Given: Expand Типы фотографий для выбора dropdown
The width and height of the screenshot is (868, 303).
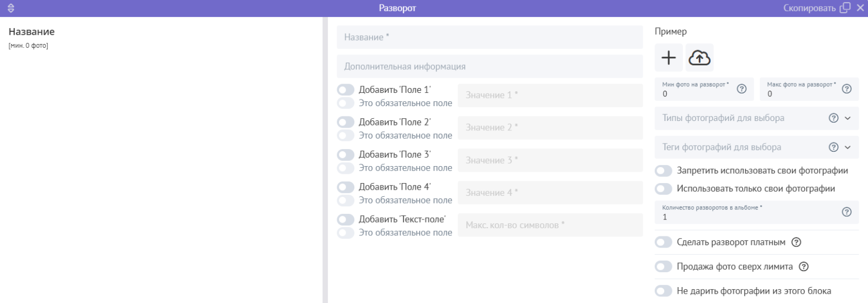Looking at the screenshot, I should point(847,118).
